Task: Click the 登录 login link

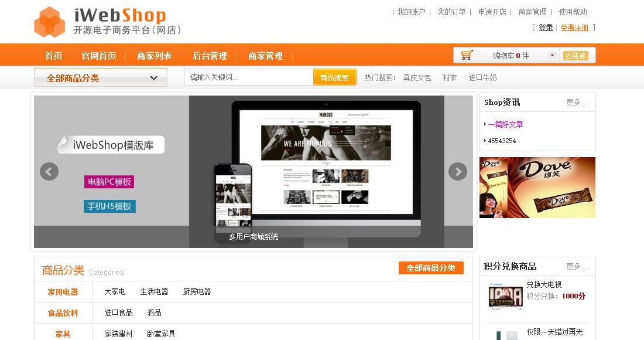Action: pos(546,28)
